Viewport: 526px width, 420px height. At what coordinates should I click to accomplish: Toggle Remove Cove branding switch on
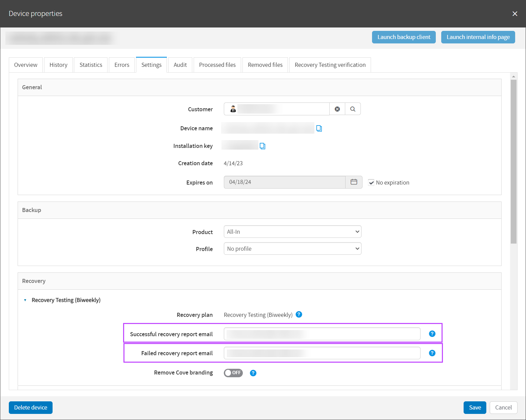tap(233, 373)
